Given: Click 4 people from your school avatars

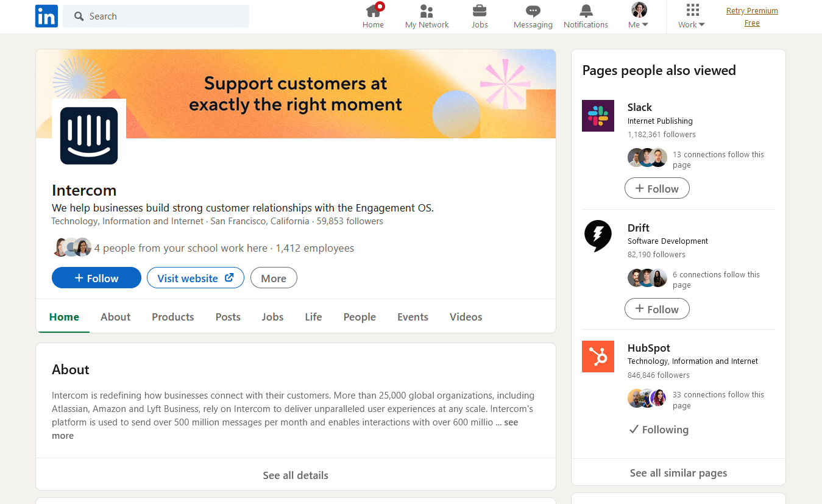Looking at the screenshot, I should tap(73, 247).
